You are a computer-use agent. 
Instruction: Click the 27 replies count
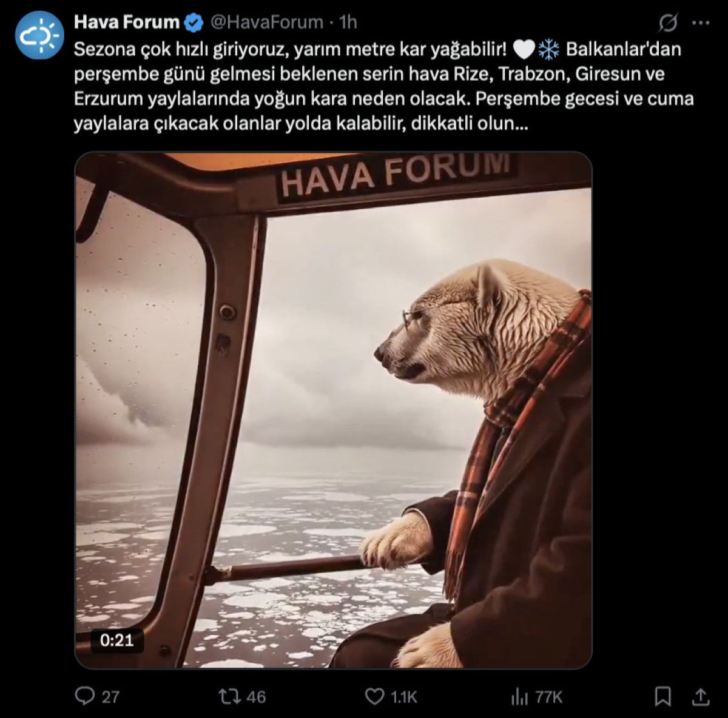(x=110, y=697)
